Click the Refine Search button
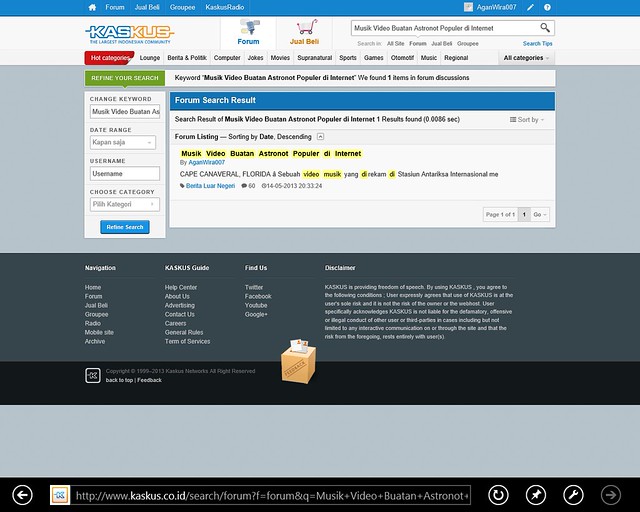The image size is (640, 512). pyautogui.click(x=124, y=227)
